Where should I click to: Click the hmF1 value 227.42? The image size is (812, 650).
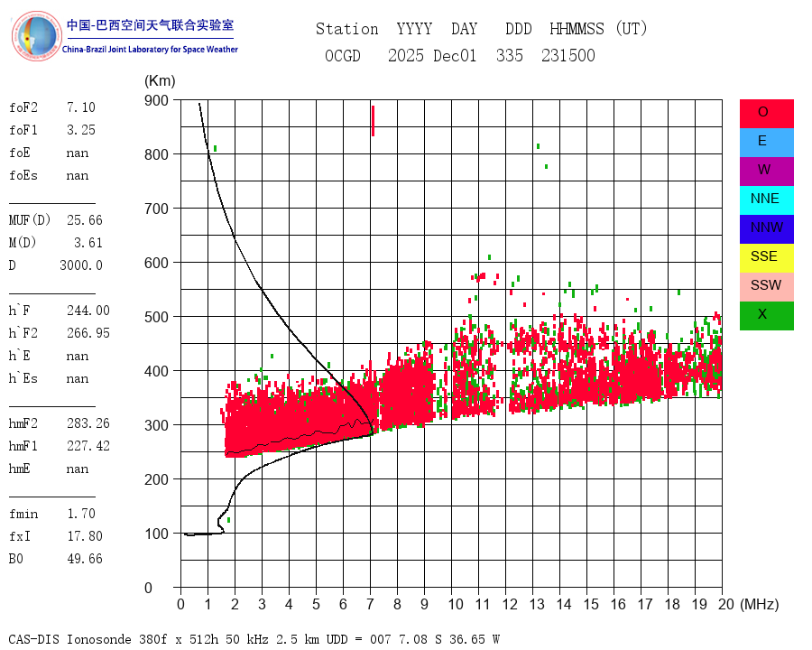point(88,446)
